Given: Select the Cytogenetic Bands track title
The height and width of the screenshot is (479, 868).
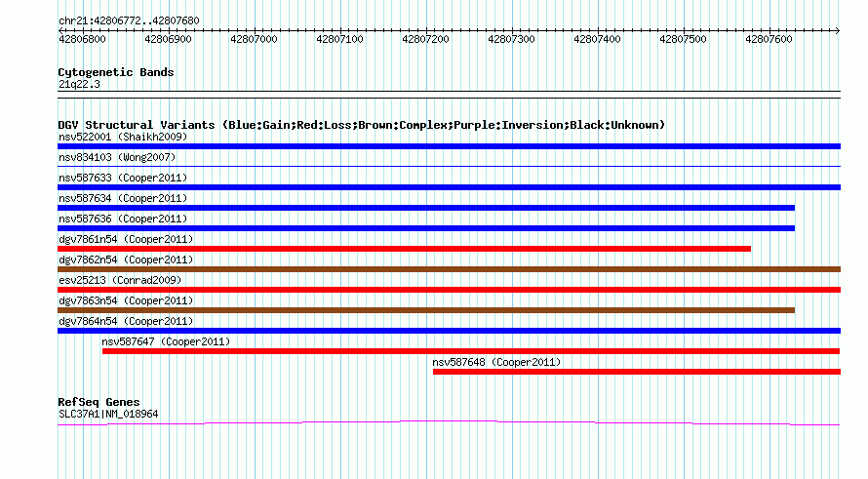Looking at the screenshot, I should [x=116, y=72].
